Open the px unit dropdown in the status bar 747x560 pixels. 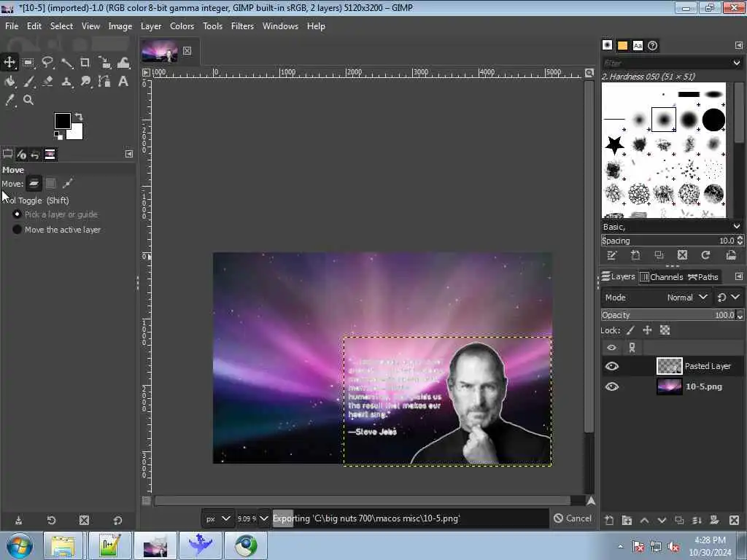pos(217,518)
